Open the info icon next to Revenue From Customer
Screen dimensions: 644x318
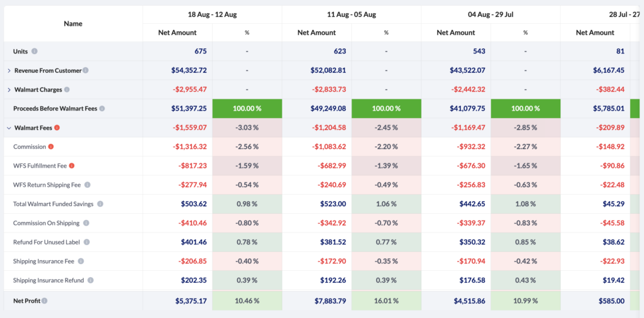(x=86, y=70)
